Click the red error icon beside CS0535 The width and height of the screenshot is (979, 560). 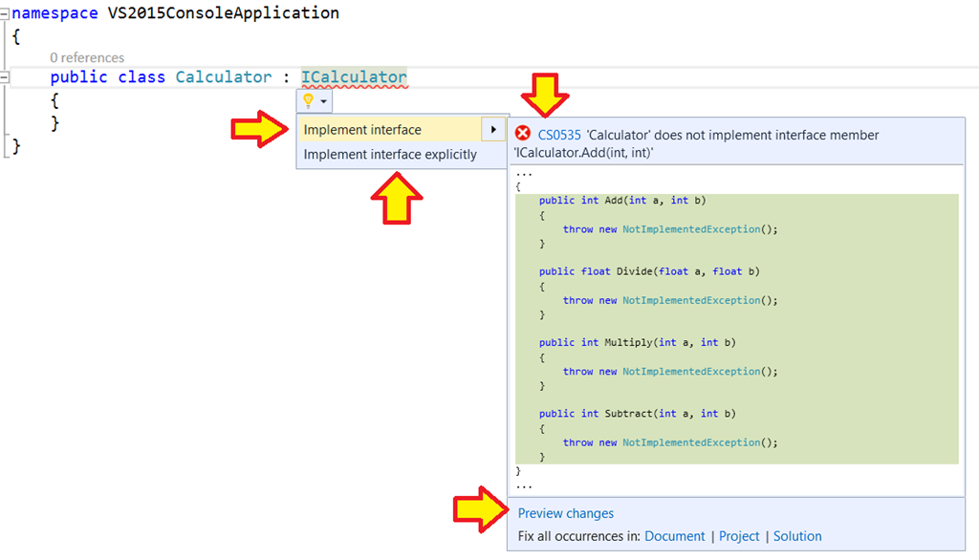click(x=523, y=134)
